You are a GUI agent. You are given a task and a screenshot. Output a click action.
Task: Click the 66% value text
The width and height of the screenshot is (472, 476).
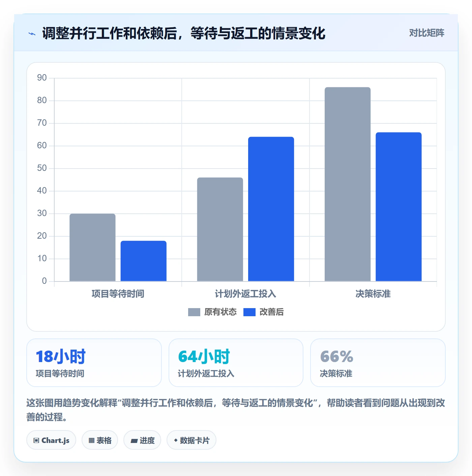point(336,357)
